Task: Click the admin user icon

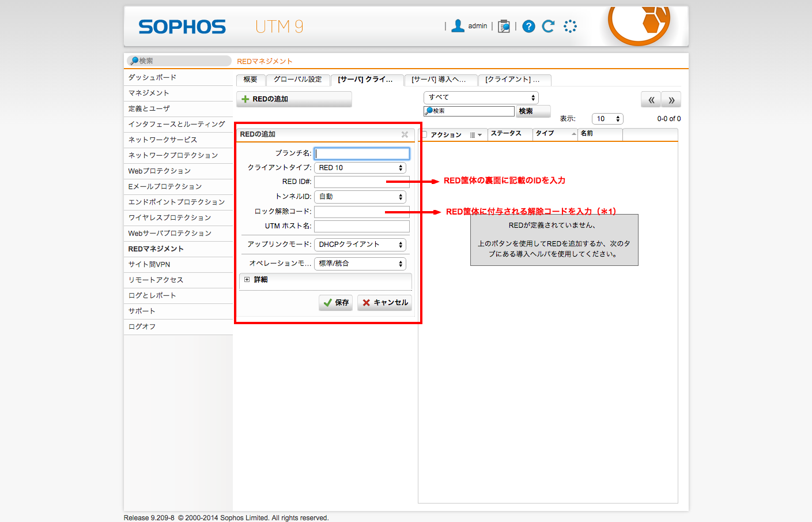Action: coord(458,26)
